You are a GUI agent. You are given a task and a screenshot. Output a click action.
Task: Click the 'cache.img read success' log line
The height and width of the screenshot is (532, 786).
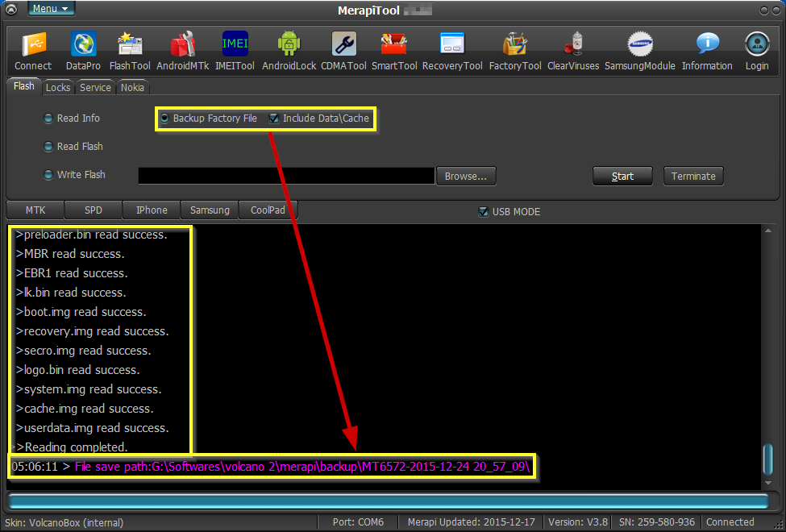85,409
